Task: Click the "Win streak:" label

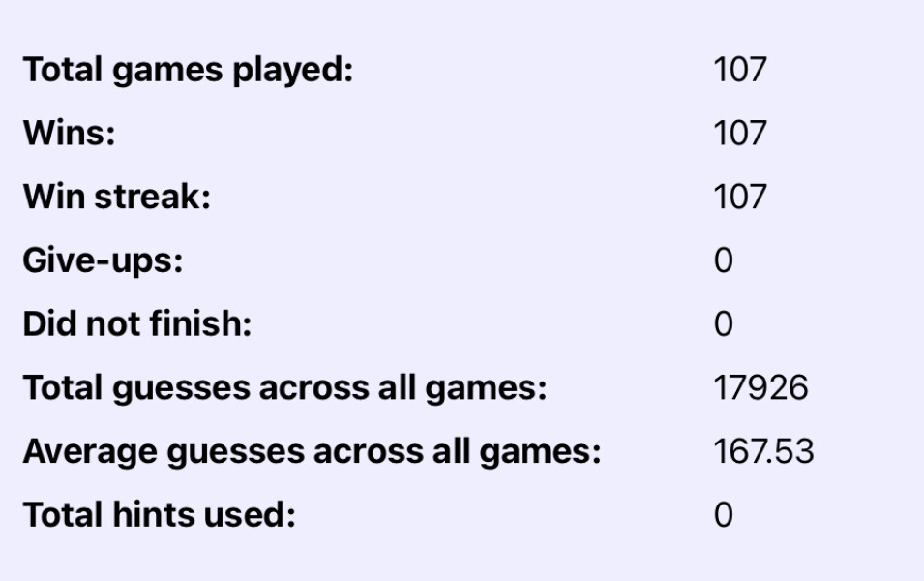Action: point(116,197)
